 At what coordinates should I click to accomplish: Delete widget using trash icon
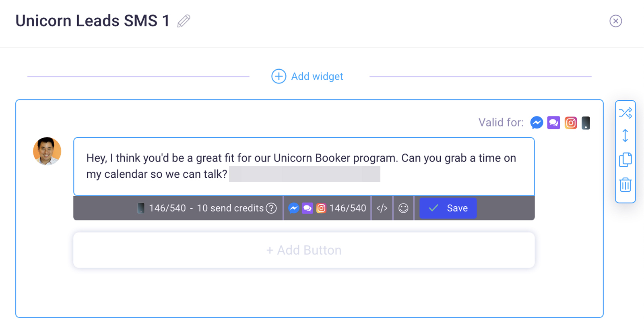(x=625, y=185)
